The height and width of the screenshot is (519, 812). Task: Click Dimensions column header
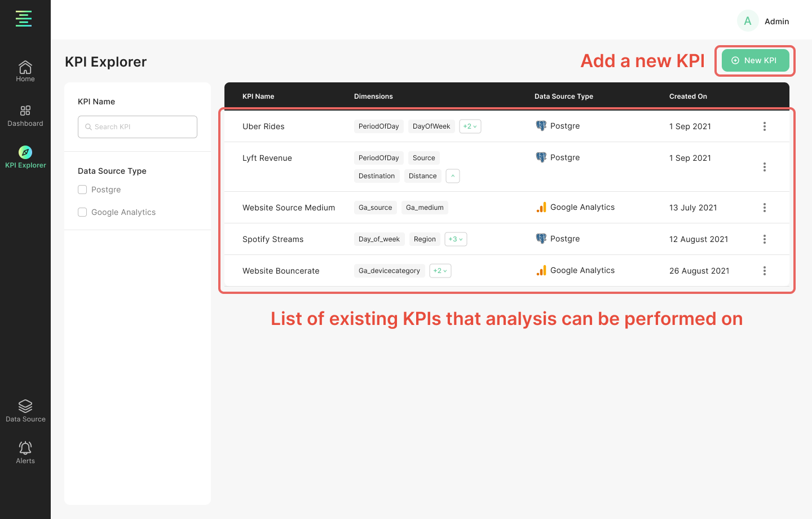coord(373,96)
